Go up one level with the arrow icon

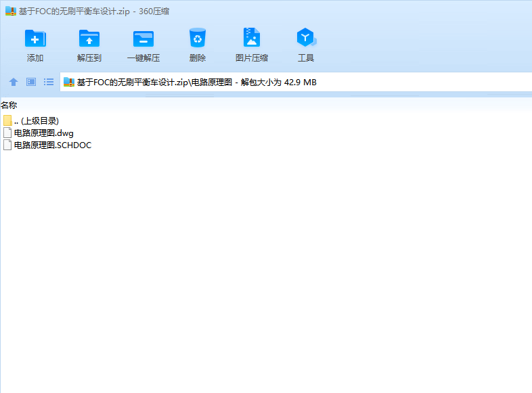[x=14, y=82]
